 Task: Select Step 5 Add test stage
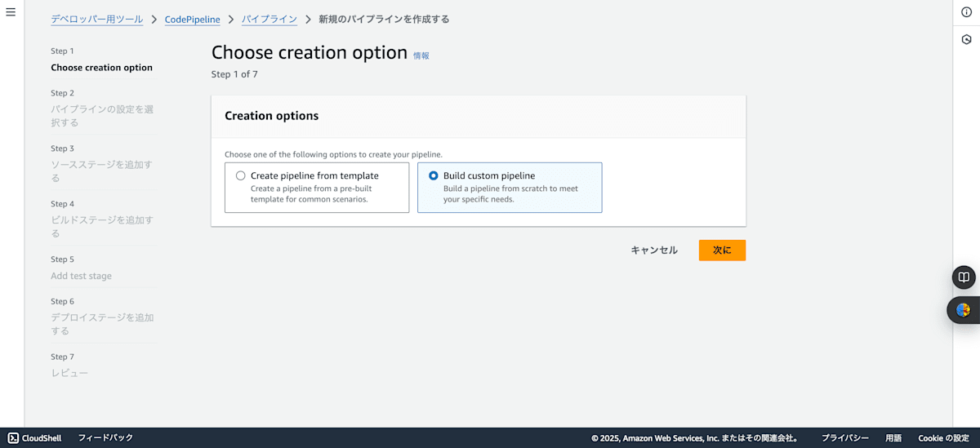[82, 268]
